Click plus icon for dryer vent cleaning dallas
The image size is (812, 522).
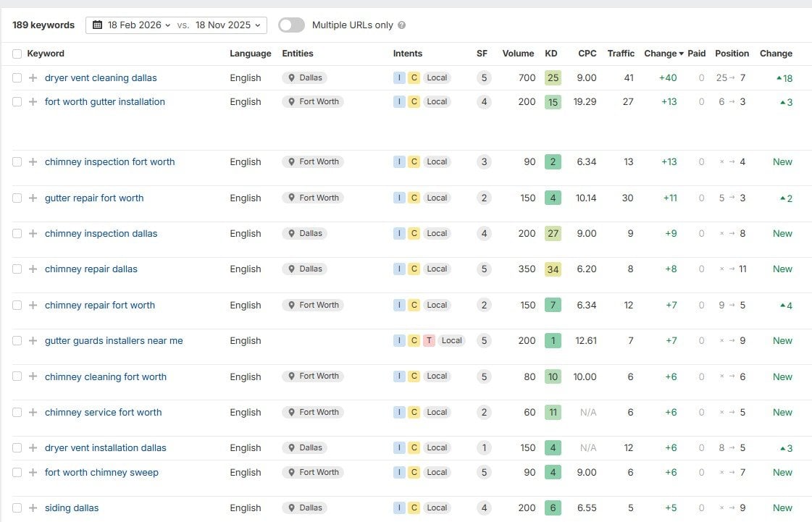tap(33, 77)
